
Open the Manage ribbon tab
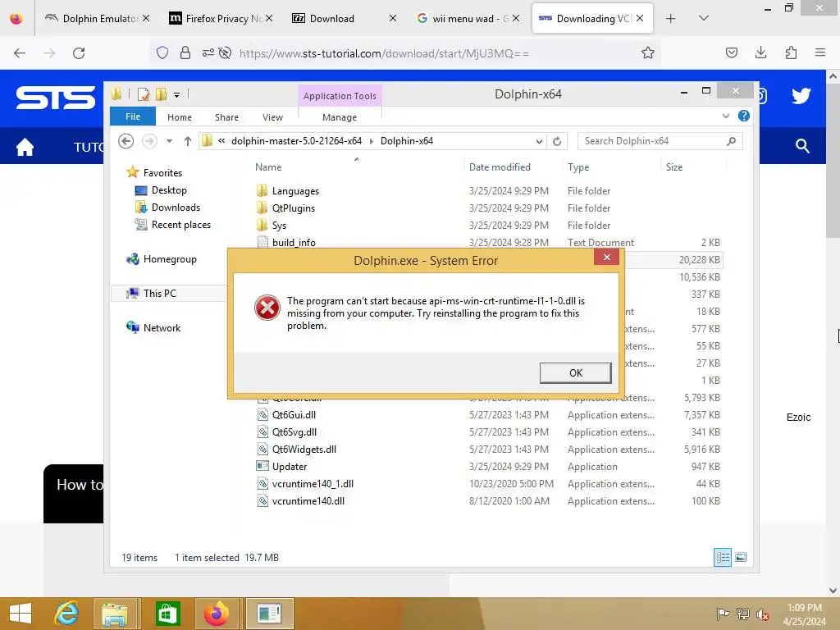coord(340,117)
